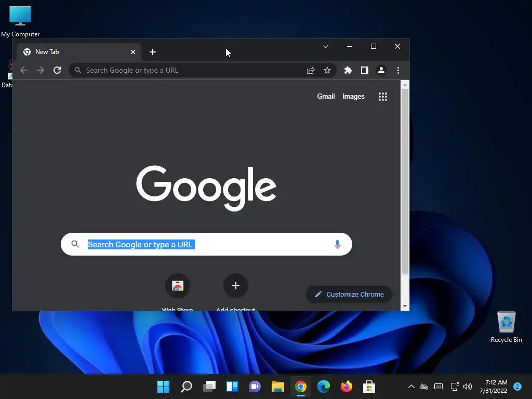
Task: Click the OneDrive cloud tray icon
Action: coord(424,387)
